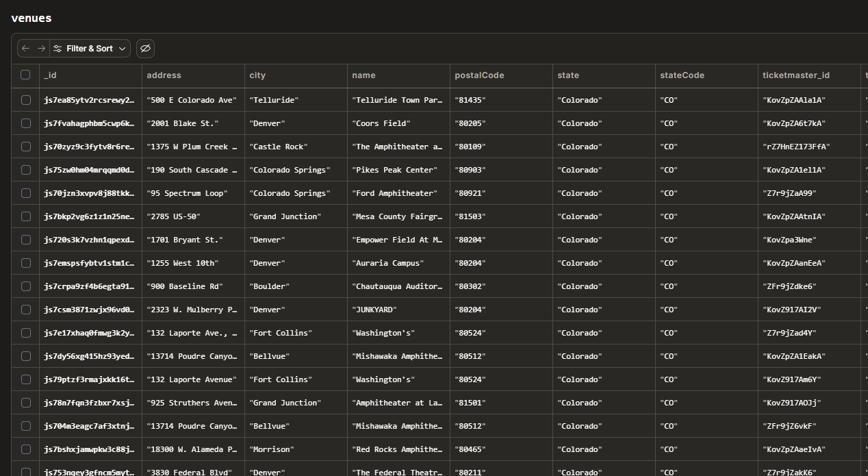Screen dimensions: 868x476
Task: Click the "JUNKYARD" name cell
Action: click(398, 310)
